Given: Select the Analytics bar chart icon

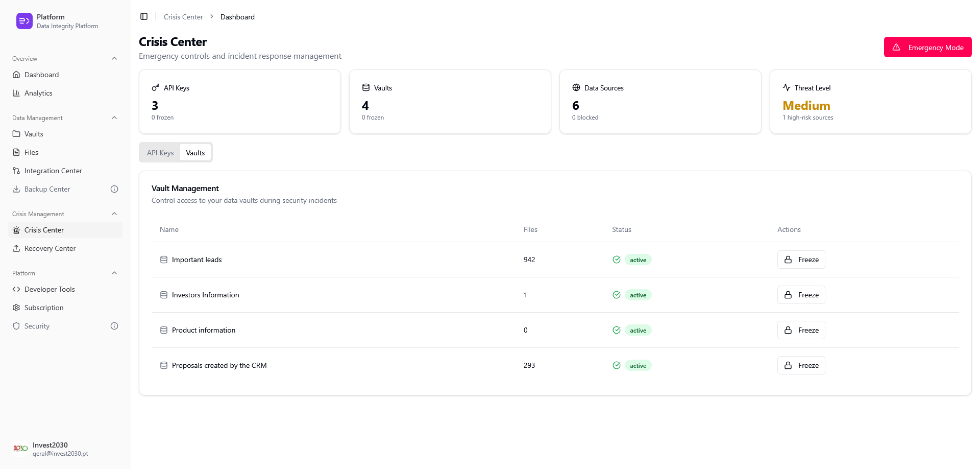Looking at the screenshot, I should pos(16,93).
